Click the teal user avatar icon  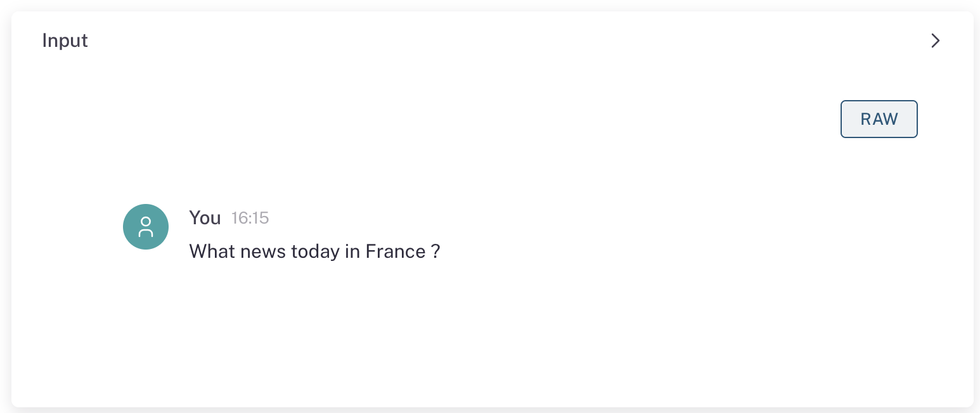146,227
